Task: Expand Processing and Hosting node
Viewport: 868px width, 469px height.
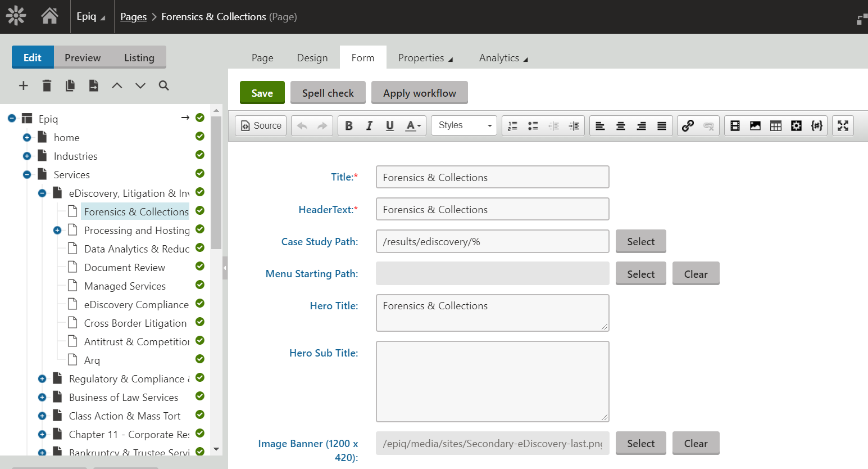Action: click(x=57, y=231)
